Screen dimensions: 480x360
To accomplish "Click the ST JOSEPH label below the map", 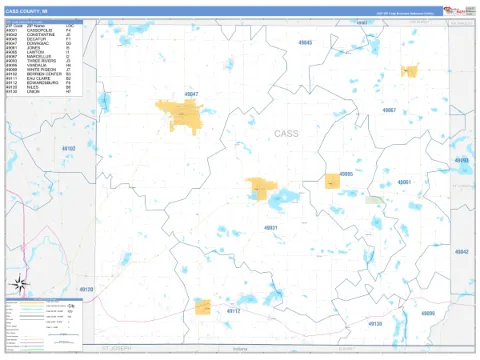I will tap(116, 349).
